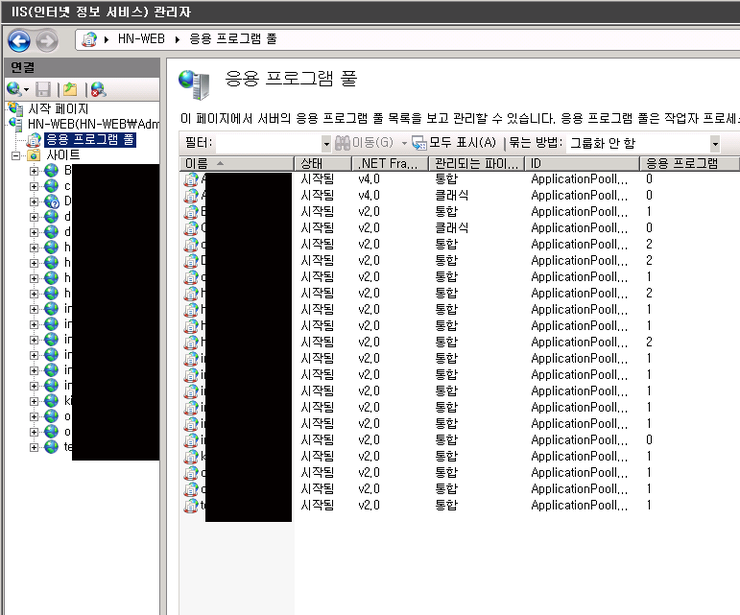
Task: Click the HN-WEB server icon in tree
Action: click(16, 124)
